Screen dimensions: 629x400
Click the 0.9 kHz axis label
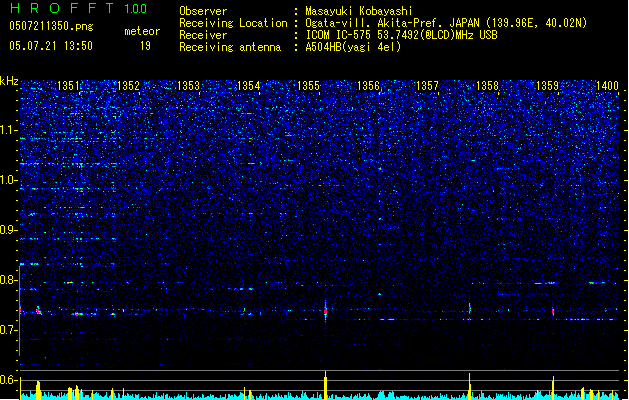pos(9,230)
